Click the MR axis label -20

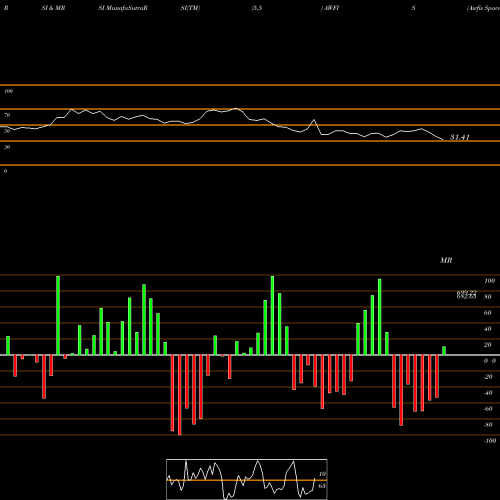point(488,377)
